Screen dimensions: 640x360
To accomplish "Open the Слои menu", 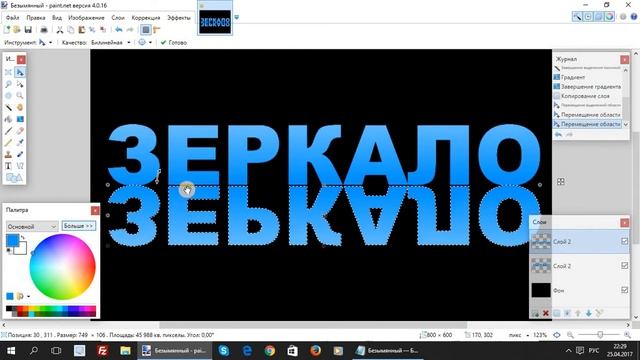I will coord(118,18).
